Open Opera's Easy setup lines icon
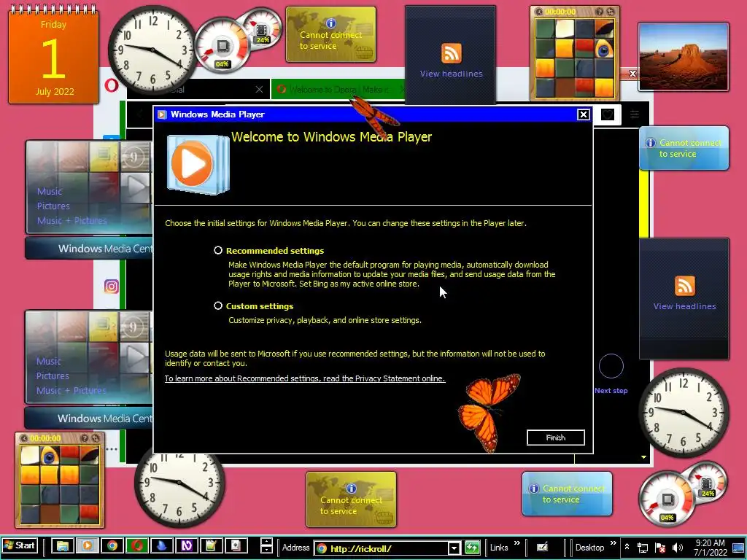This screenshot has width=747, height=560. coord(635,114)
